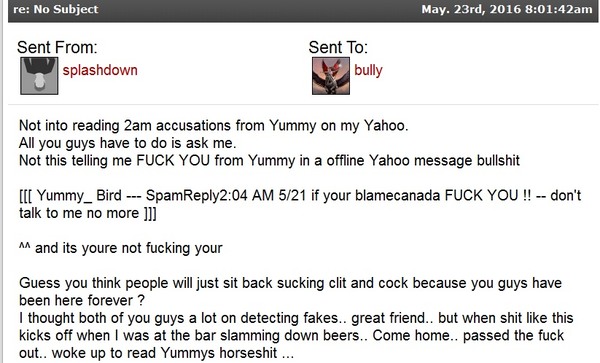Click the "re: No Subject" message title
Image resolution: width=600 pixels, height=363 pixels.
pyautogui.click(x=56, y=9)
